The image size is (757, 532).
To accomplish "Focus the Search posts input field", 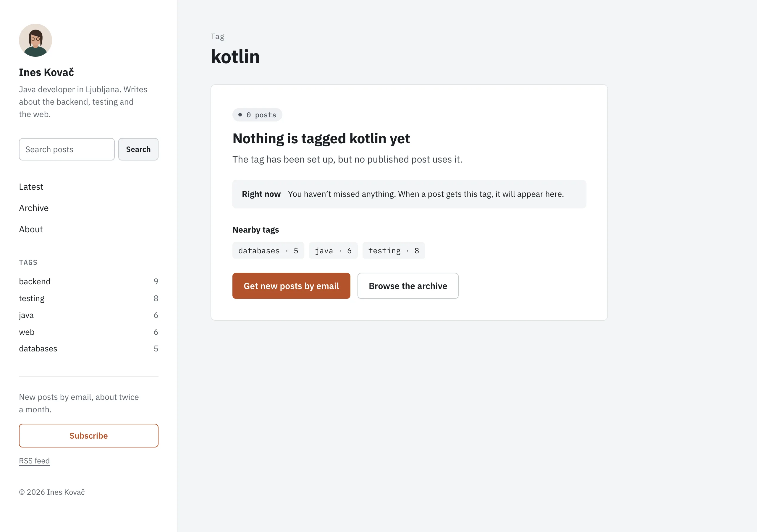I will pos(67,149).
